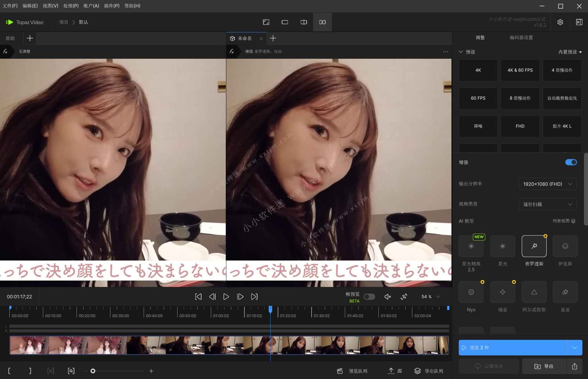Click the Topaz Video logo

pyautogui.click(x=25, y=22)
